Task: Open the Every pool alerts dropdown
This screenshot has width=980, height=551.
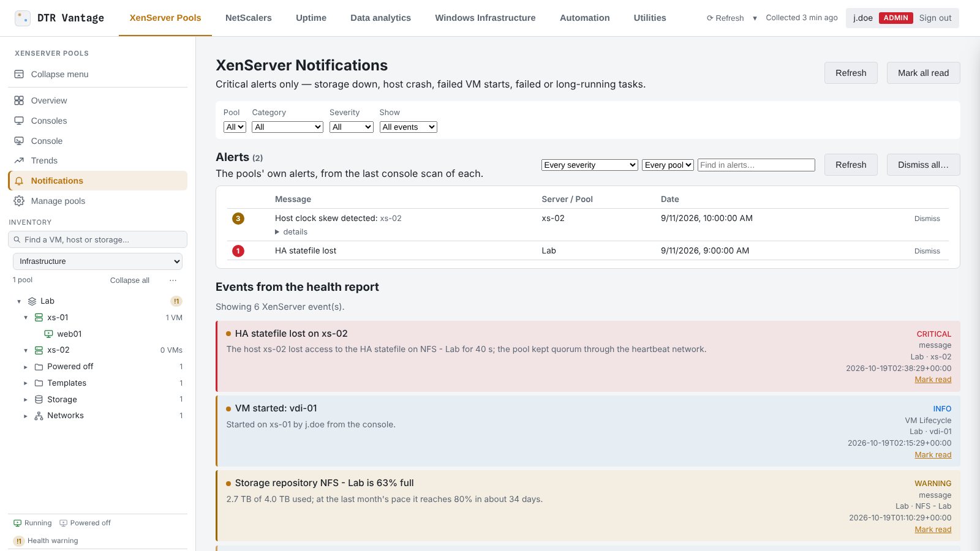Action: pyautogui.click(x=668, y=165)
